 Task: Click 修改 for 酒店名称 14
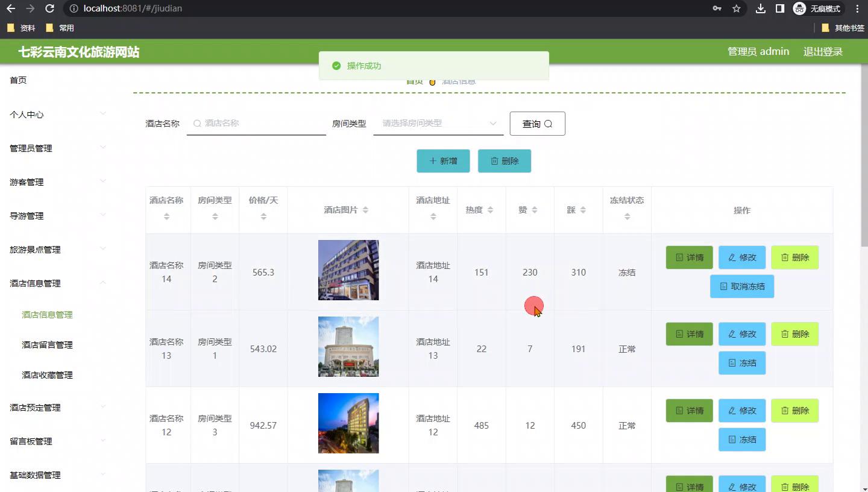[x=742, y=257]
